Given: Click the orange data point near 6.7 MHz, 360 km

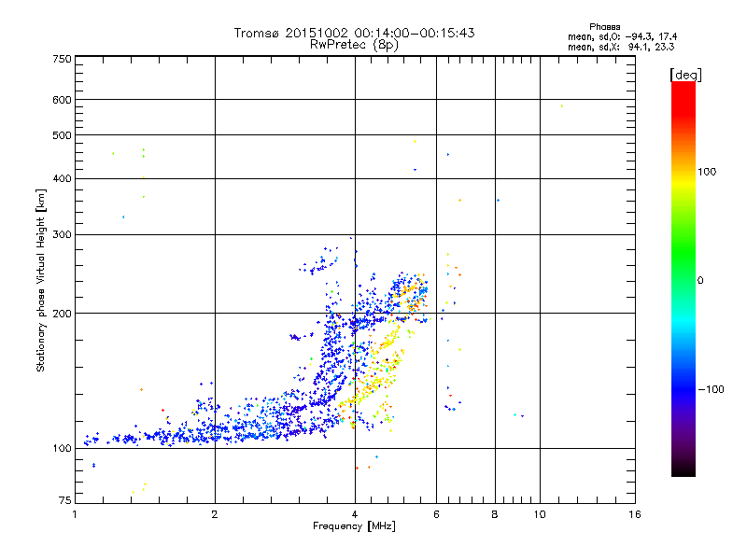Looking at the screenshot, I should point(459,201).
